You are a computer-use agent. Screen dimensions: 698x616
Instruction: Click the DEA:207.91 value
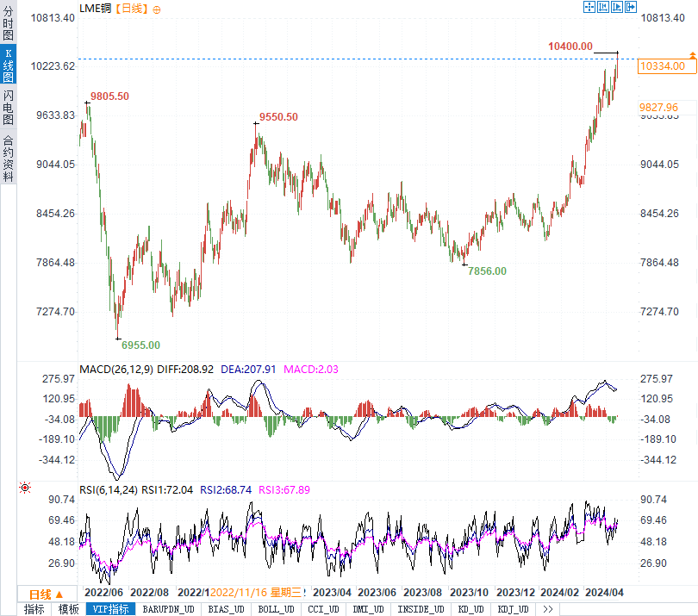248,370
